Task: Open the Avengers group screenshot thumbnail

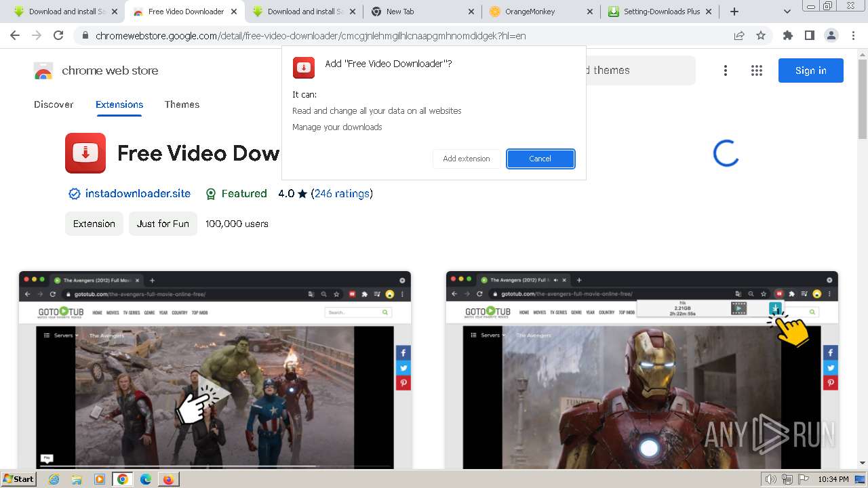Action: [x=215, y=370]
